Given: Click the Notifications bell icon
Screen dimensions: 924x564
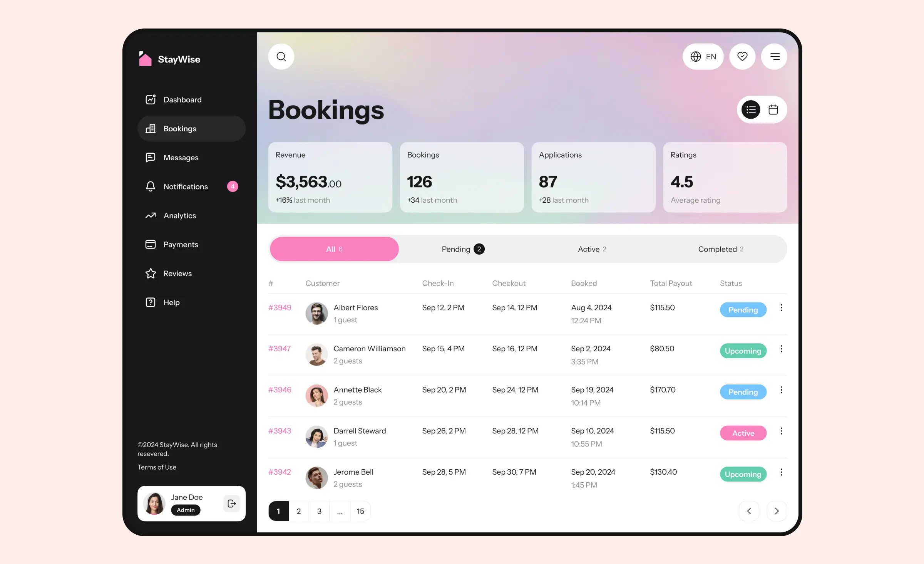Looking at the screenshot, I should pos(151,186).
